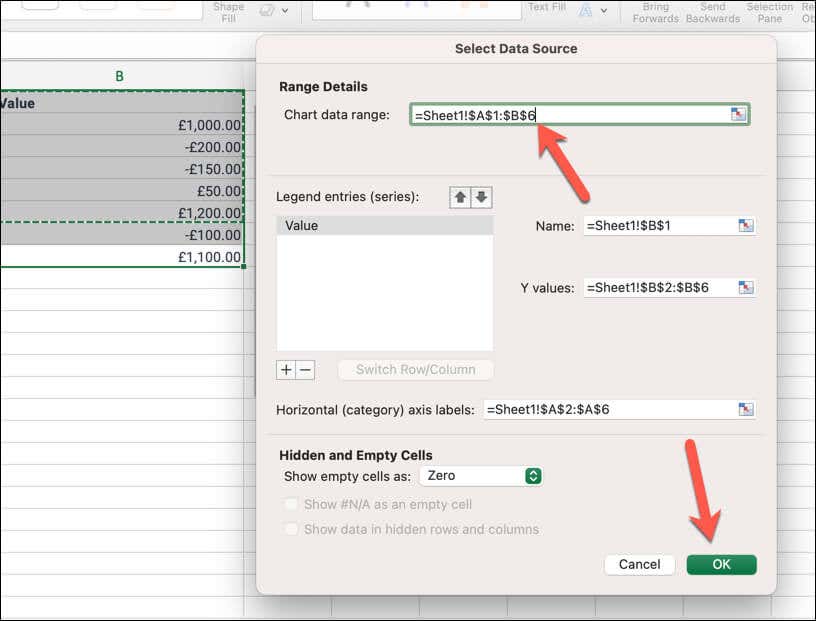Enable Show #N/A as an empty cell

click(x=291, y=505)
